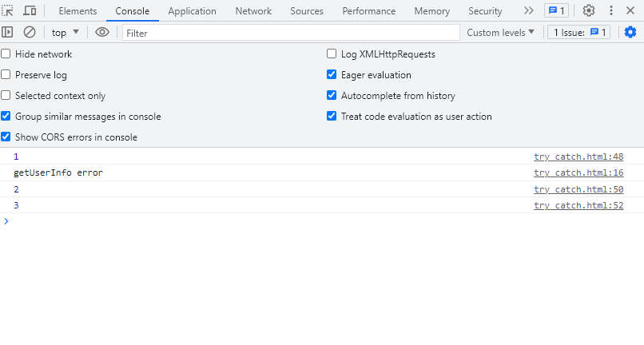Open the try_catch.html:16 source link
The width and height of the screenshot is (644, 345).
coord(578,172)
